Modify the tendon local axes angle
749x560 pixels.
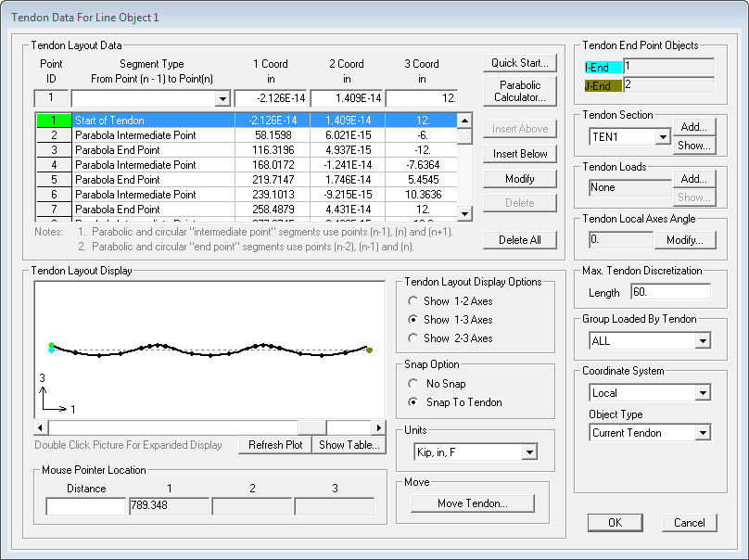[684, 240]
